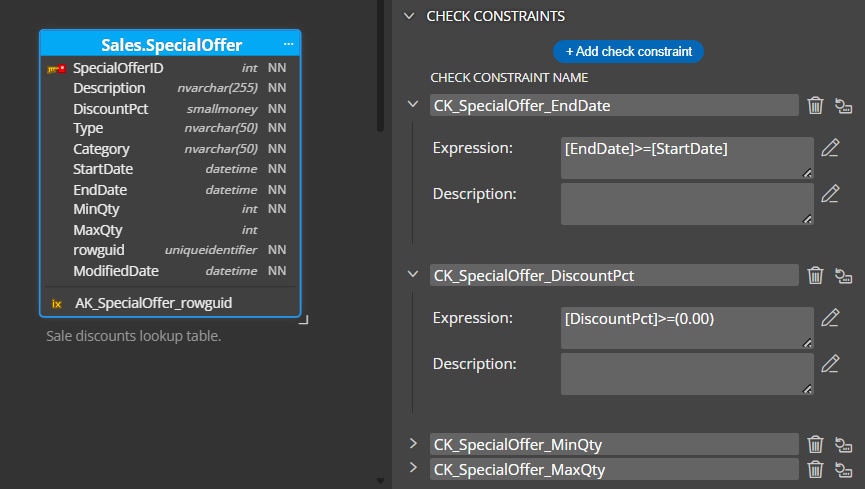Click the scroll-down arrow of the diagram pane
The height and width of the screenshot is (489, 865).
[x=380, y=481]
